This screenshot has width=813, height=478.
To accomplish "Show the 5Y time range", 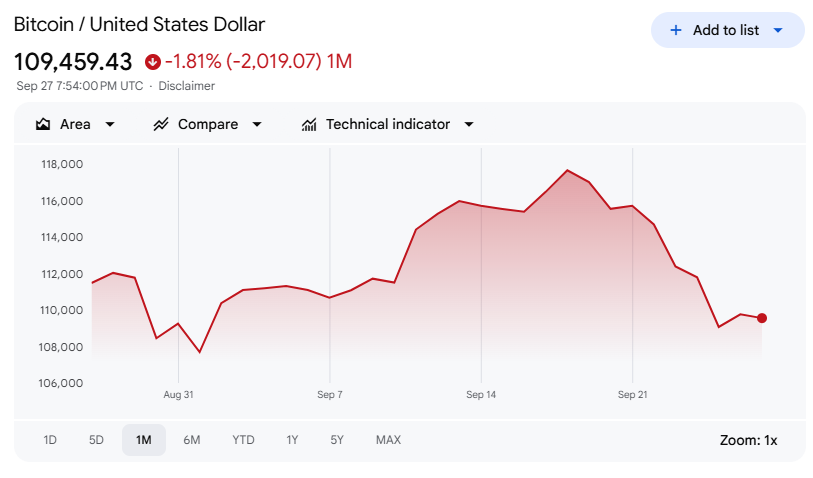I will [337, 440].
